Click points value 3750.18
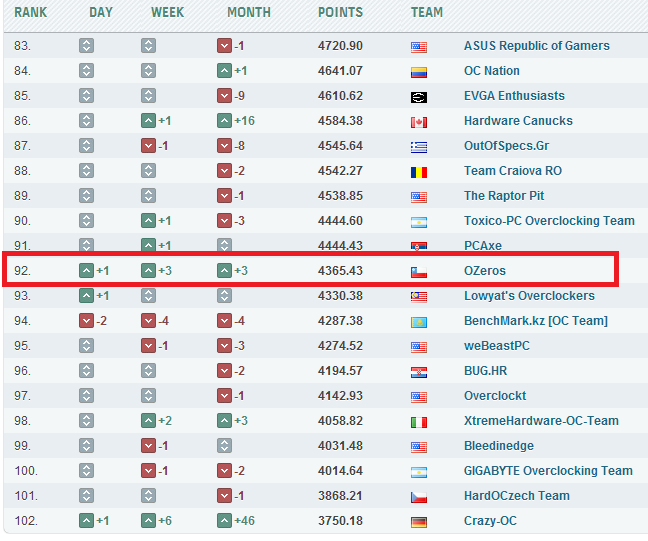The height and width of the screenshot is (541, 648). tap(340, 521)
